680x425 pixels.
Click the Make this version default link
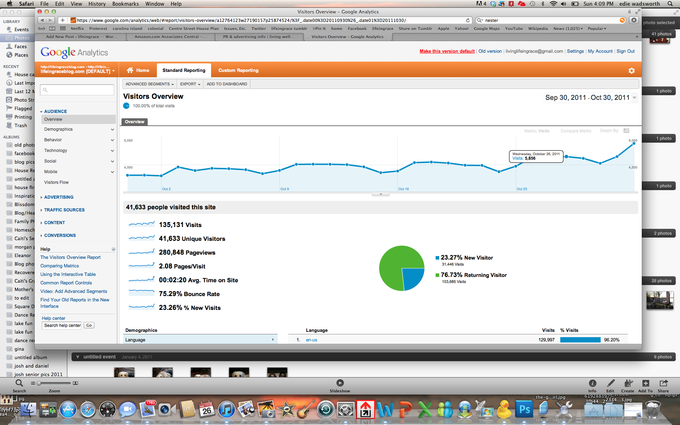click(x=447, y=51)
